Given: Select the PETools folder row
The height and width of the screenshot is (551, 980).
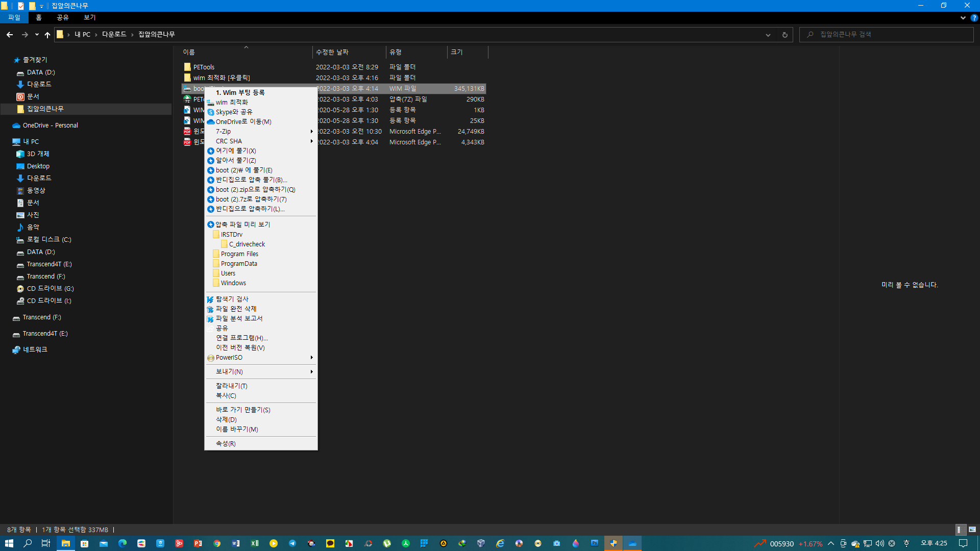Looking at the screenshot, I should coord(334,67).
